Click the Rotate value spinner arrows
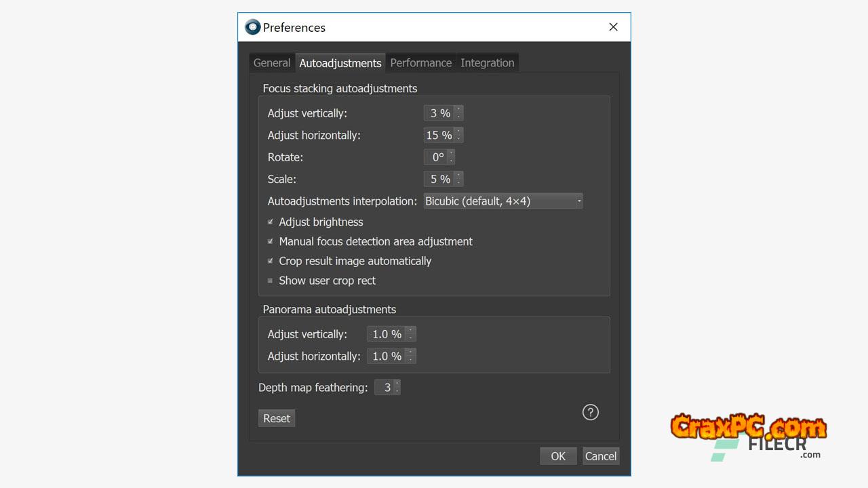 click(x=451, y=157)
